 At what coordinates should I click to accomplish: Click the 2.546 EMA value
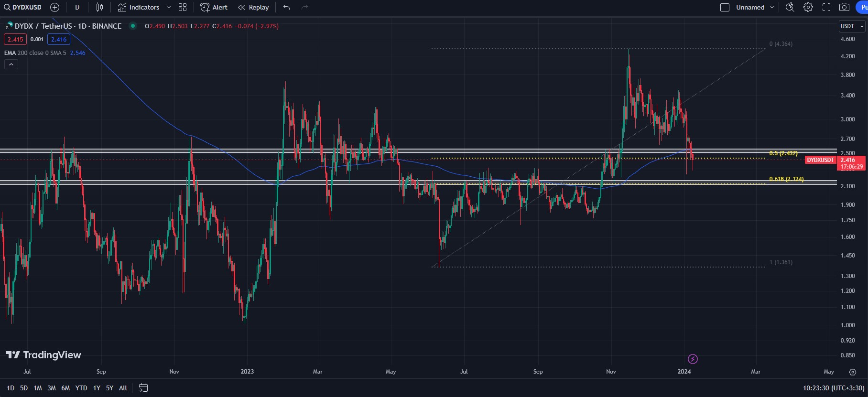pos(77,53)
